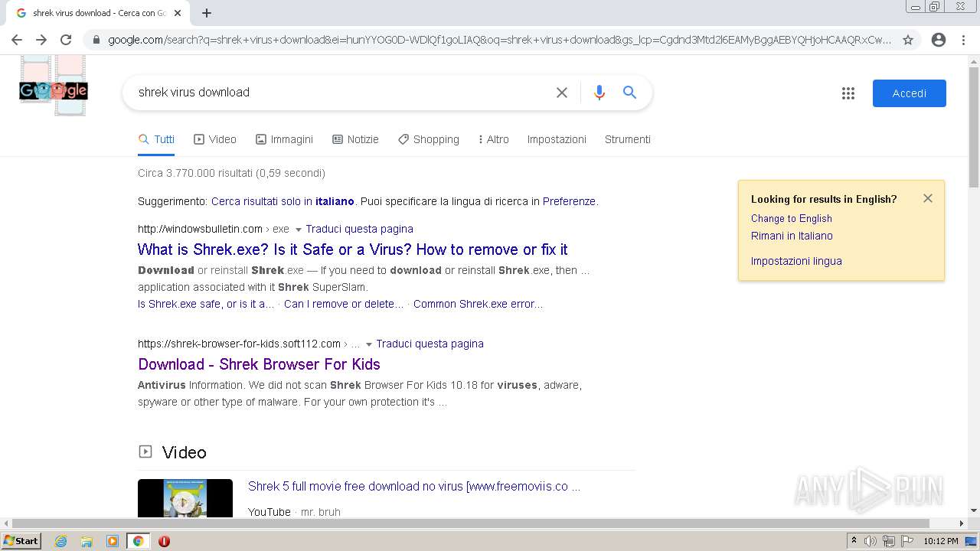Click the Show desktop button
This screenshot has height=551, width=980.
[x=971, y=541]
